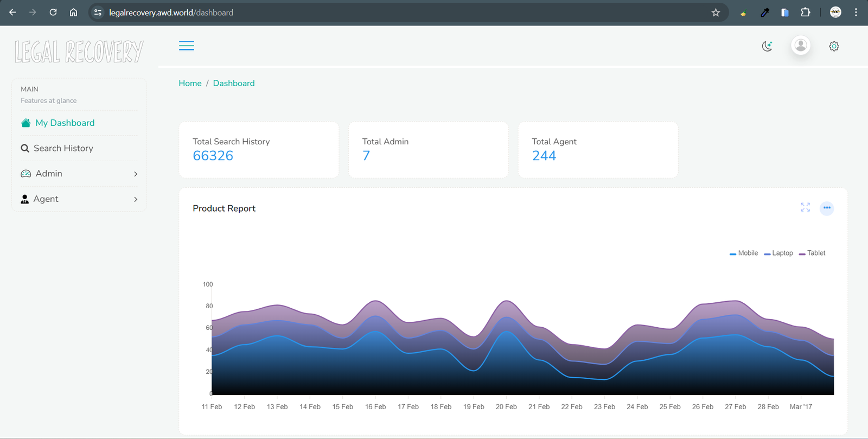Click the Admin chevron arrow
Viewport: 868px width, 439px height.
click(x=136, y=174)
